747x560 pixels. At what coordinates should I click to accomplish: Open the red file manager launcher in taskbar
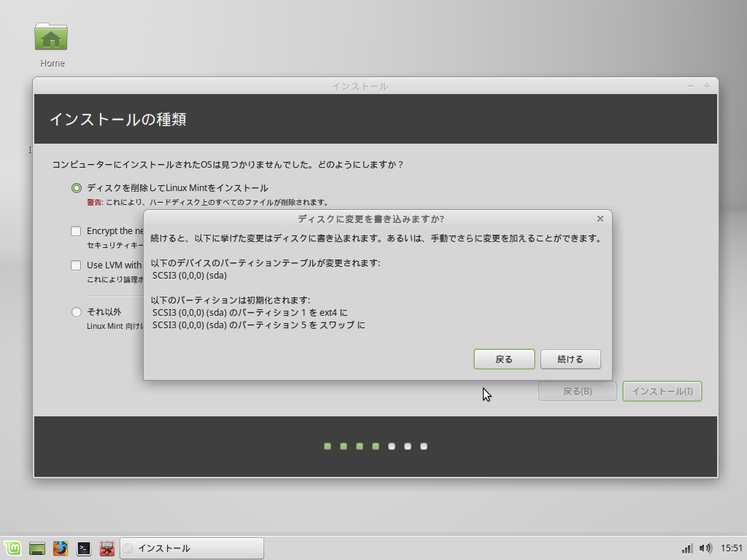pos(107,548)
